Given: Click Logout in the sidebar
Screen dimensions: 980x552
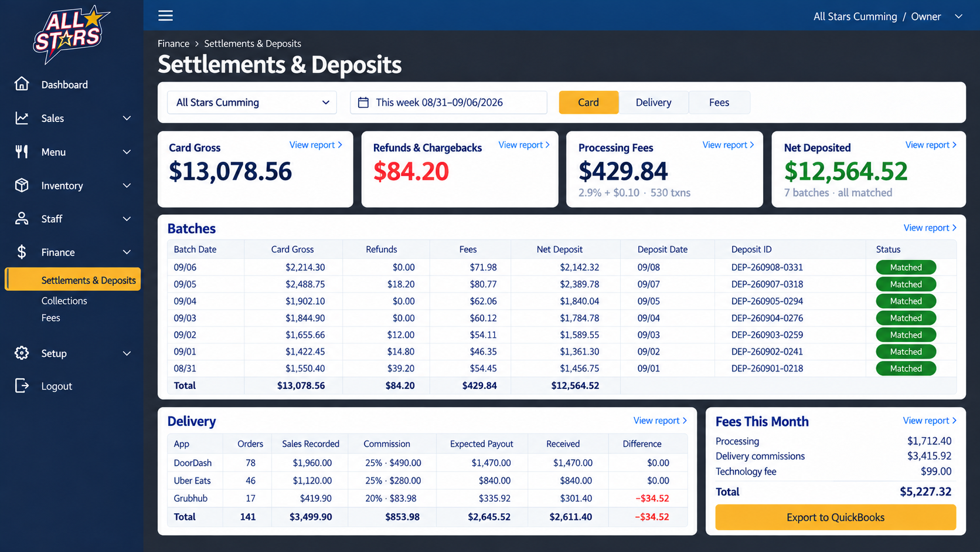Looking at the screenshot, I should coord(56,386).
